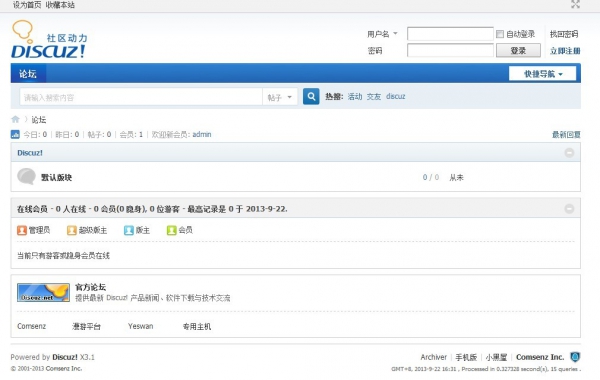Focus the forum search input field
The width and height of the screenshot is (600, 380).
[x=141, y=97]
